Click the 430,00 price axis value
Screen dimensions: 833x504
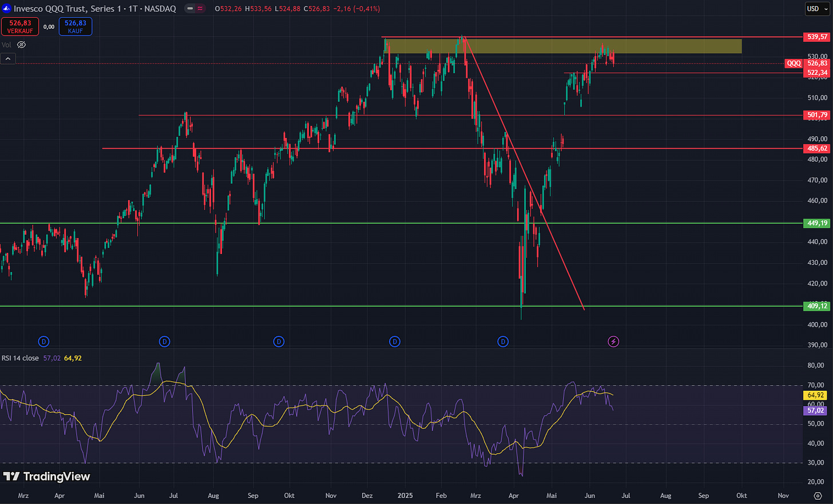tap(817, 263)
